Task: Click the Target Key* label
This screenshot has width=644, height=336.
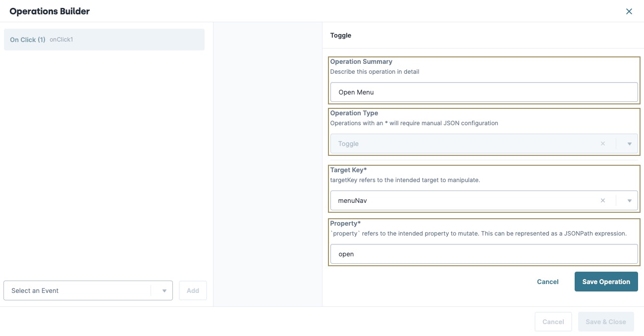Action: click(x=348, y=170)
